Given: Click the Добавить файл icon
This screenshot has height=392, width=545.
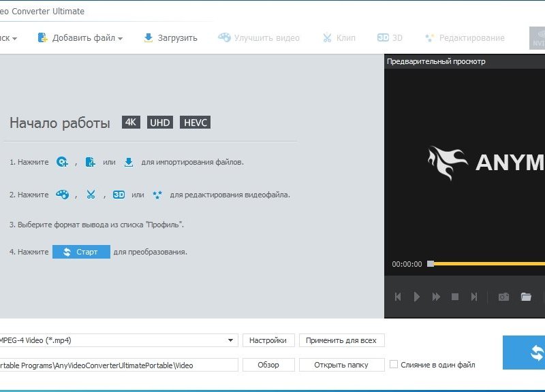Looking at the screenshot, I should tap(42, 38).
